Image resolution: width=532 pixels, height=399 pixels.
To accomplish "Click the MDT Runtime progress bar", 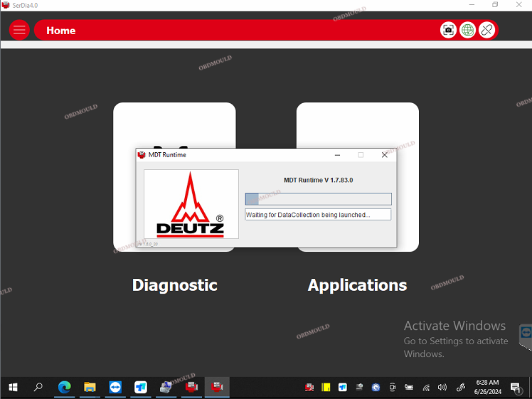I will [x=318, y=199].
